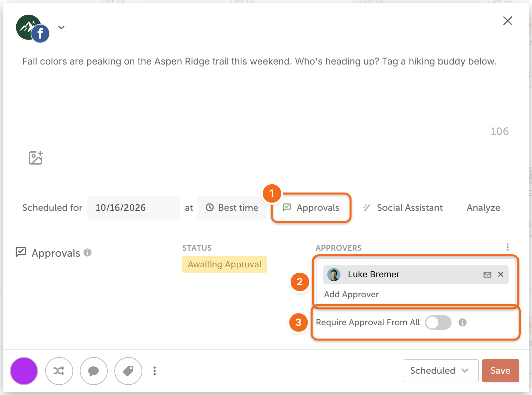Click Luke Bremer's avatar

(334, 275)
